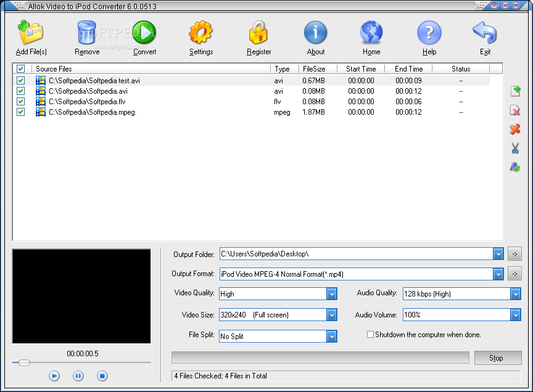Click the Status column header
This screenshot has height=392, width=533.
point(461,68)
